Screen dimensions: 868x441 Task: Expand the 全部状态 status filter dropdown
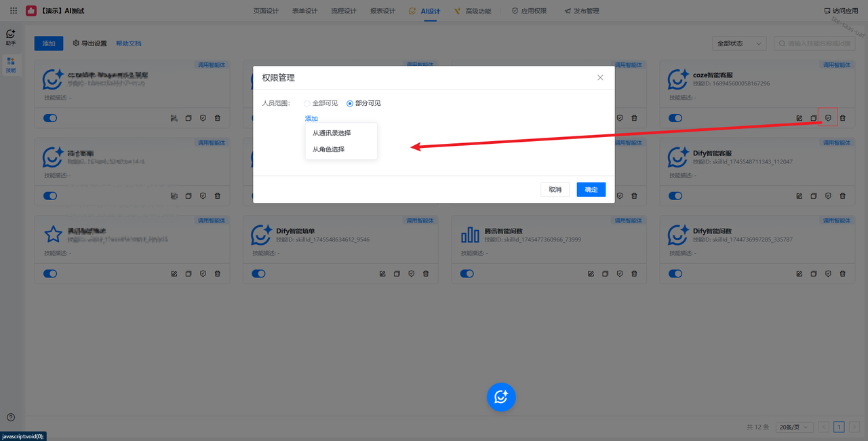coord(739,43)
